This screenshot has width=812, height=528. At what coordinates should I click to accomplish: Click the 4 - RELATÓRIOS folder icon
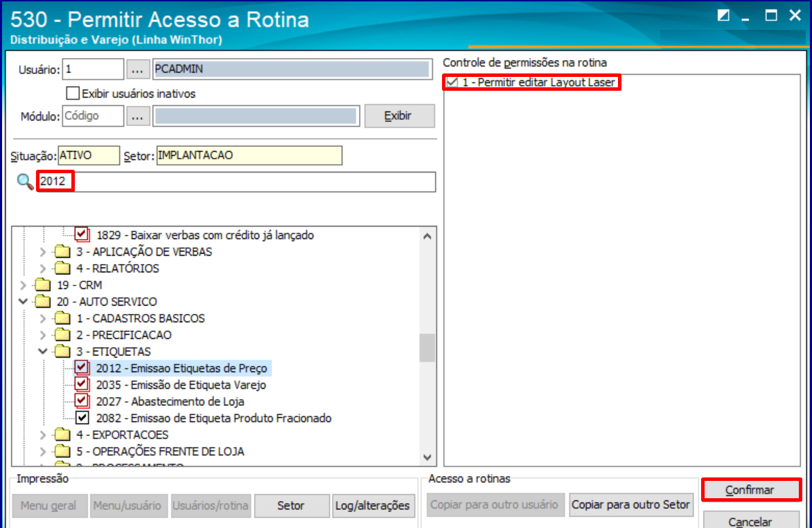[62, 268]
